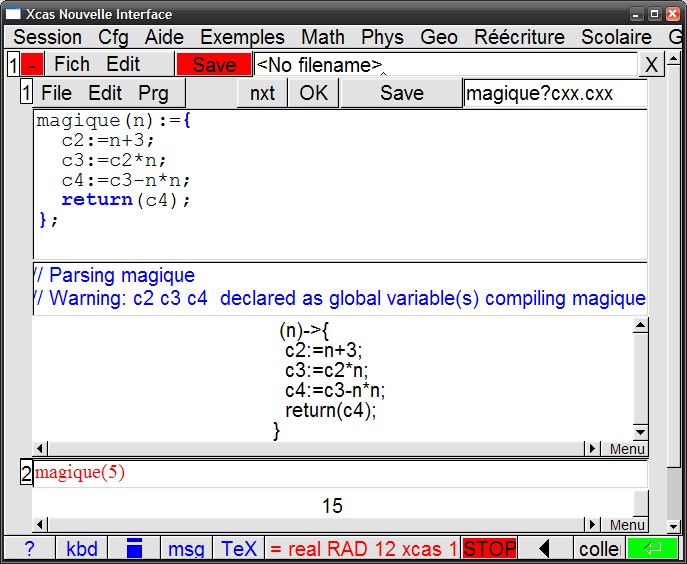The image size is (687, 564).
Task: Open the Scolaire menu
Action: coord(616,37)
